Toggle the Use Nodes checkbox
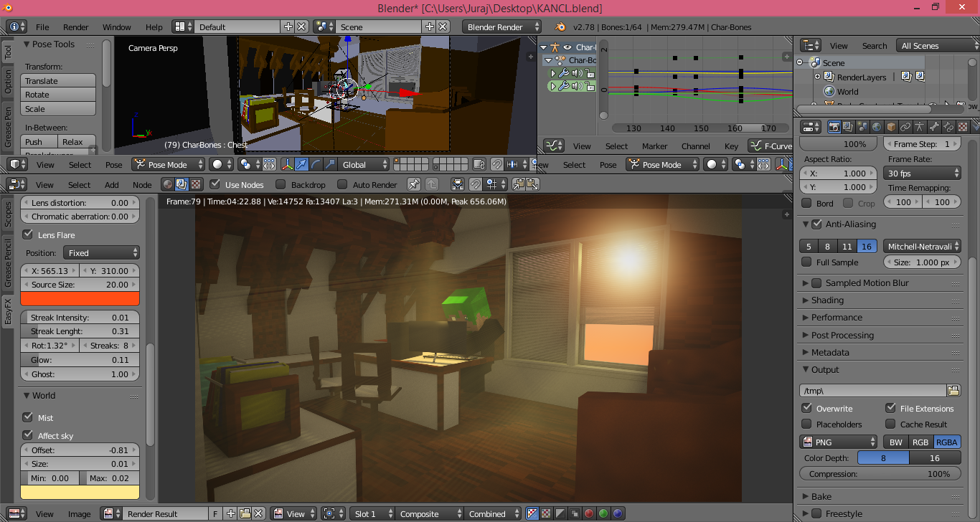The width and height of the screenshot is (980, 522). 214,184
